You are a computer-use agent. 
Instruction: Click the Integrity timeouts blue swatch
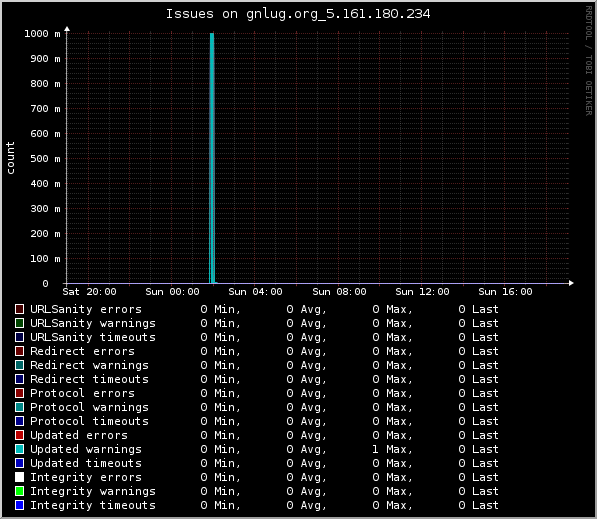tap(19, 505)
